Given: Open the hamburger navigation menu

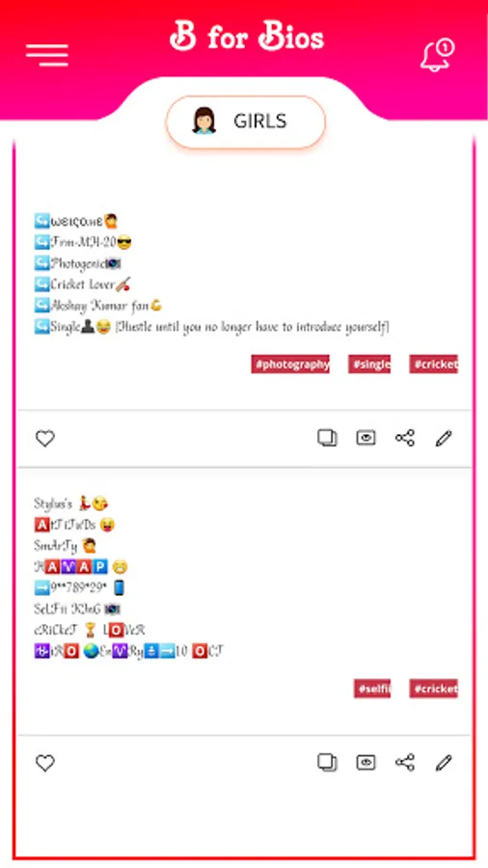Looking at the screenshot, I should 47,55.
